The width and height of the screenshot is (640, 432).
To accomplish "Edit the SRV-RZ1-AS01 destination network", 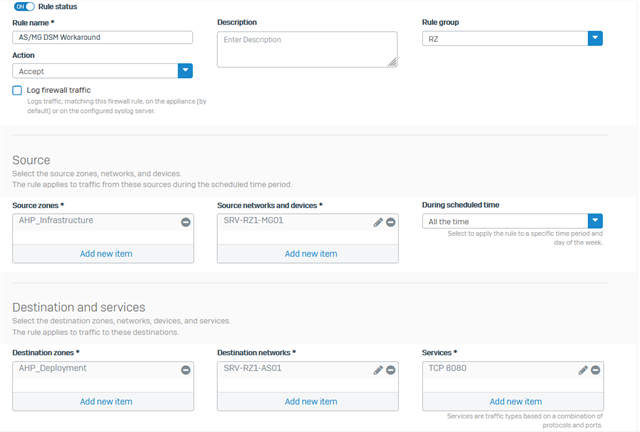I will 378,370.
